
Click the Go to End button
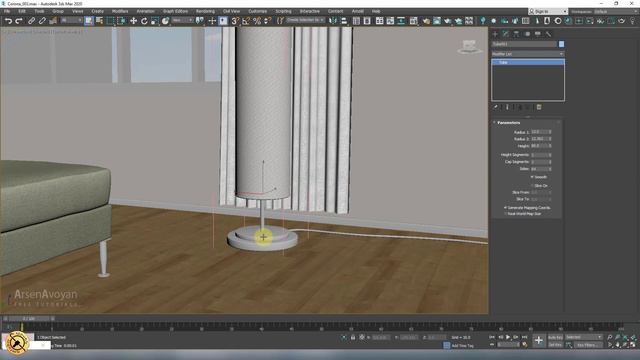click(x=524, y=337)
